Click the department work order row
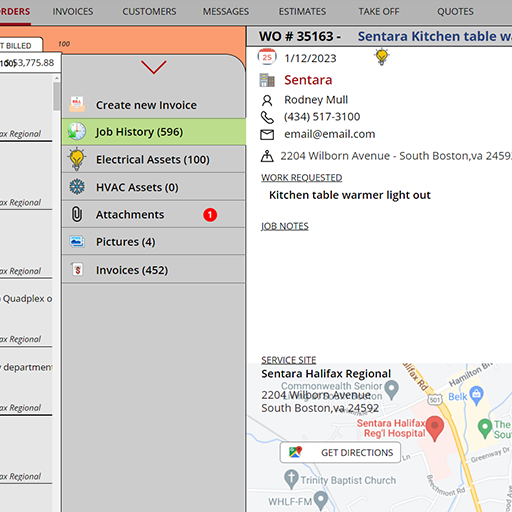512x512 pixels. coord(26,382)
